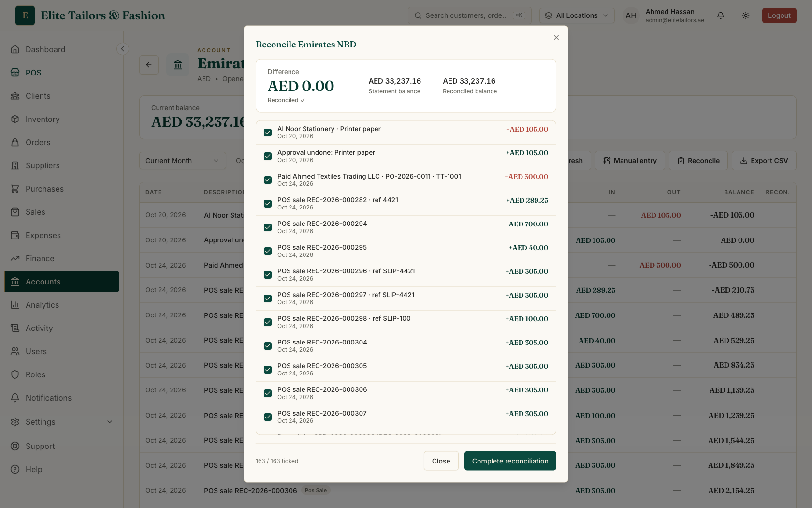Open Dashboard from the sidebar
Viewport: 812px width, 508px height.
61,49
